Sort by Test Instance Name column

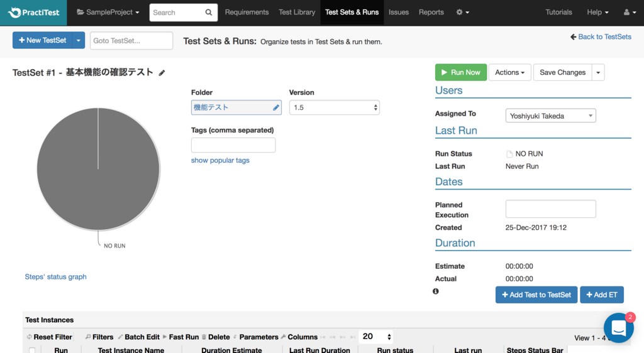click(x=131, y=350)
